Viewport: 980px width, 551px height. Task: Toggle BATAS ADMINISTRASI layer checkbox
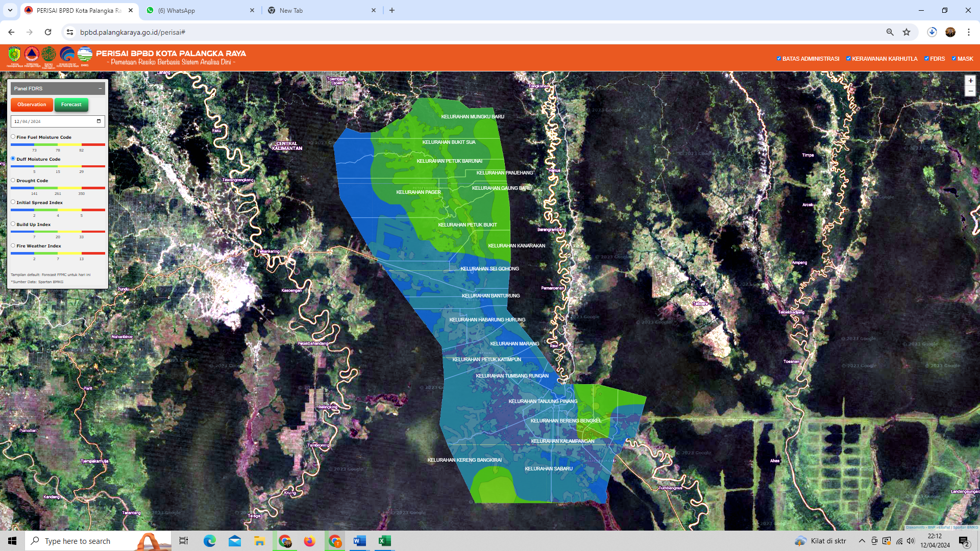pos(779,59)
